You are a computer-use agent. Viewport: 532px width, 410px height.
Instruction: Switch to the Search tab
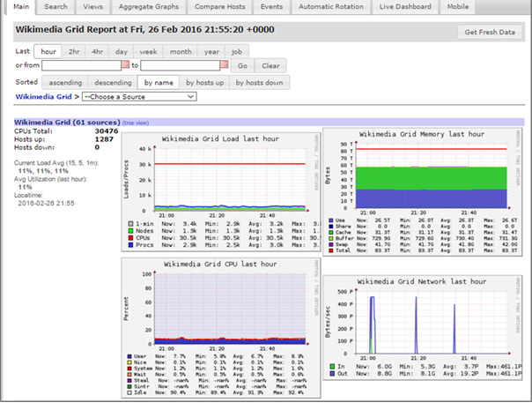(x=55, y=6)
